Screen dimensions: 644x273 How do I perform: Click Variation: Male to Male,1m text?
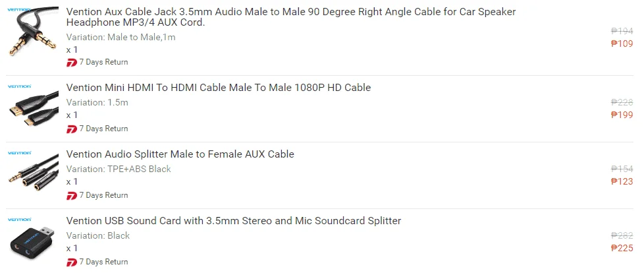pos(121,37)
